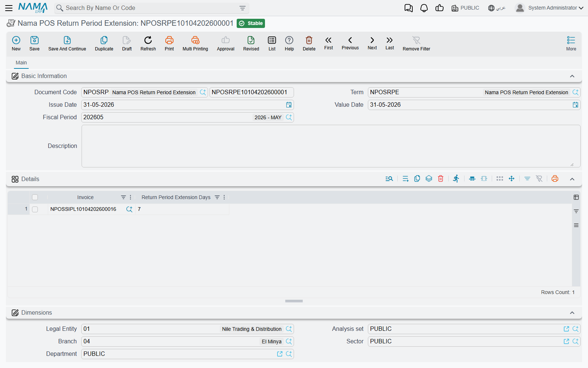Click the Refresh icon

tap(148, 40)
